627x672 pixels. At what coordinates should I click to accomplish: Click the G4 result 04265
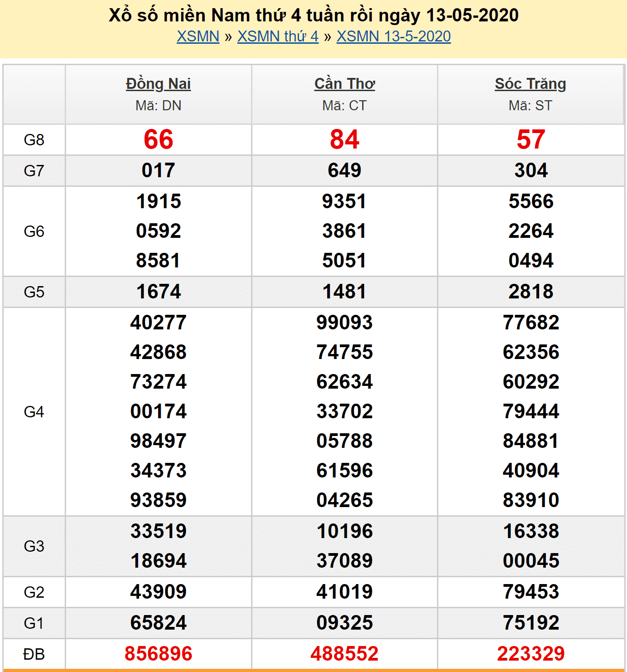coord(344,500)
